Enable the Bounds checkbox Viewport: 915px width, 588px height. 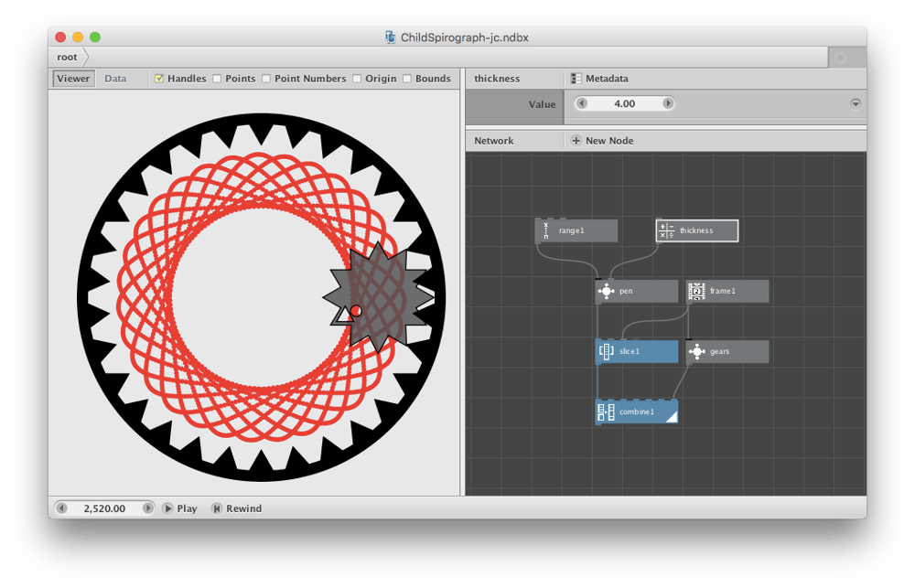[x=407, y=78]
